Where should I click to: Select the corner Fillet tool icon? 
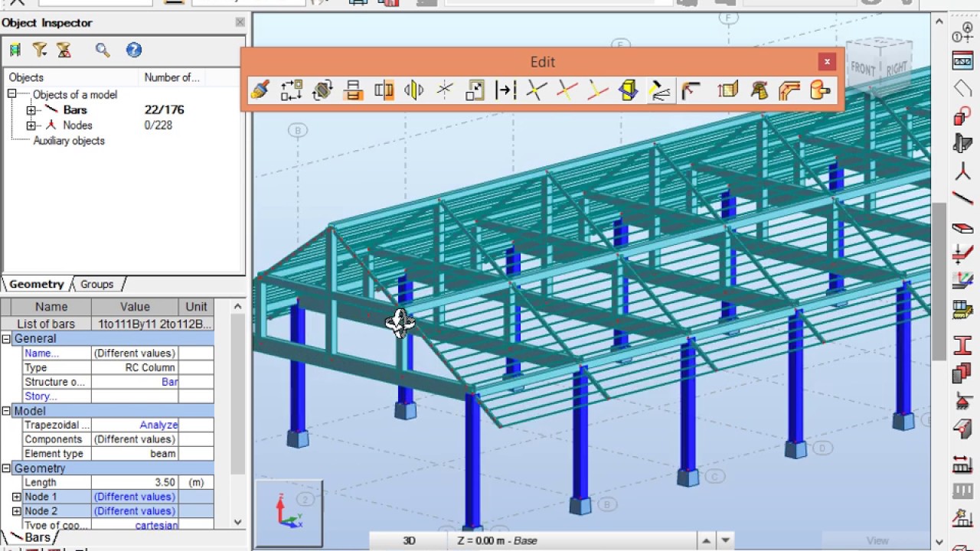pos(691,90)
